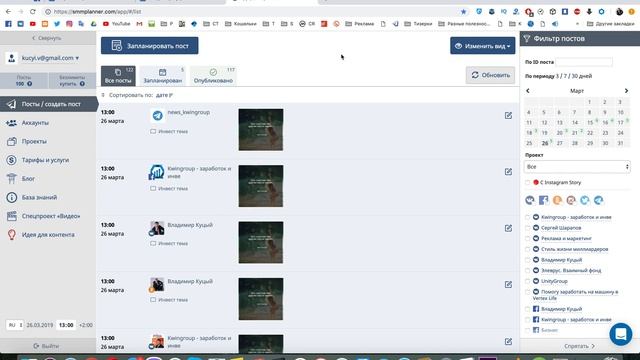Open the Другие закладки bookmarks folder
The width and height of the screenshot is (640, 360).
(610, 24)
